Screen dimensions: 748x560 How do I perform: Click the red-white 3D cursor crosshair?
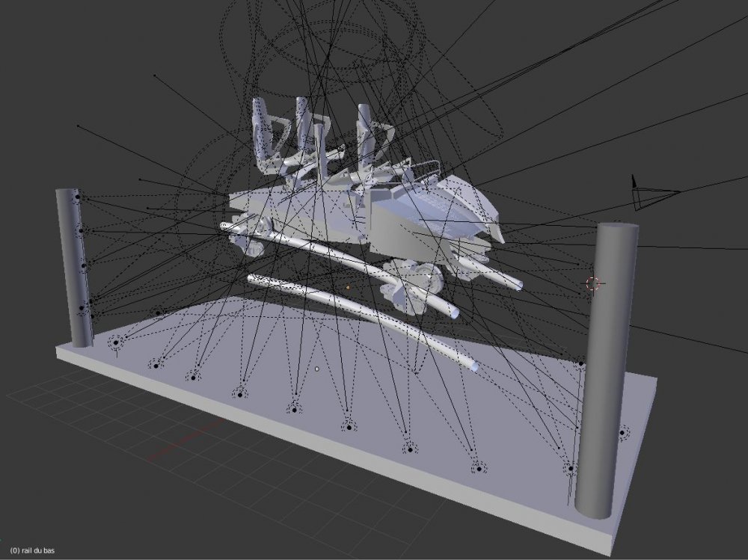coord(594,283)
